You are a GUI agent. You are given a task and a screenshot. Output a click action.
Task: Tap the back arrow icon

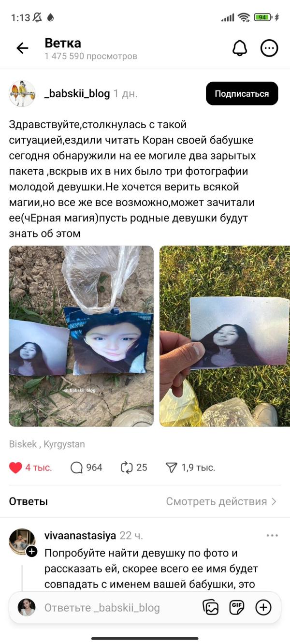(x=22, y=48)
